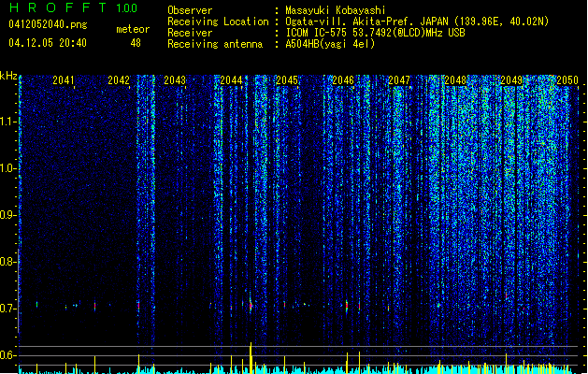Click the 'Receiving antenna' field label
This screenshot has width=588, height=374.
pyautogui.click(x=215, y=44)
